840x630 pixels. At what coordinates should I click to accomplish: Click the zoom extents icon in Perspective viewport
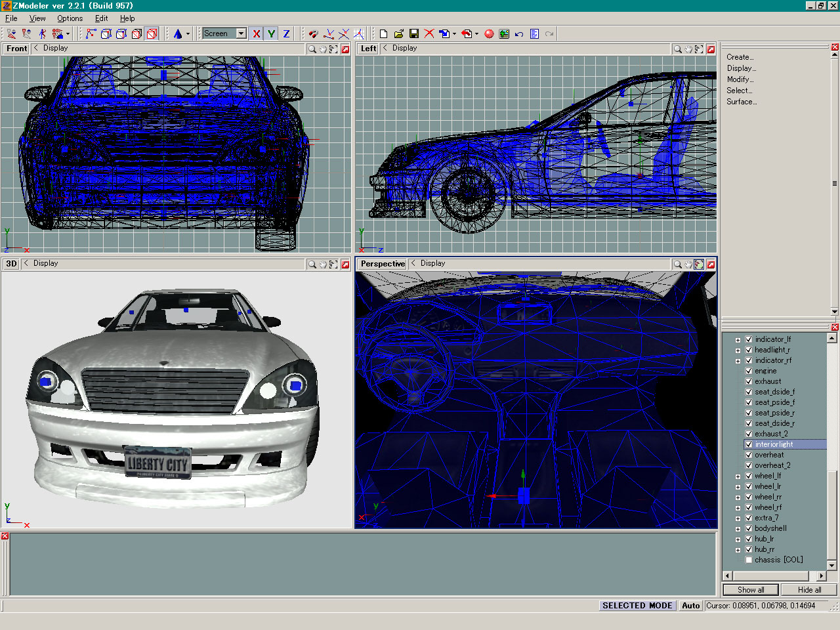tap(699, 264)
